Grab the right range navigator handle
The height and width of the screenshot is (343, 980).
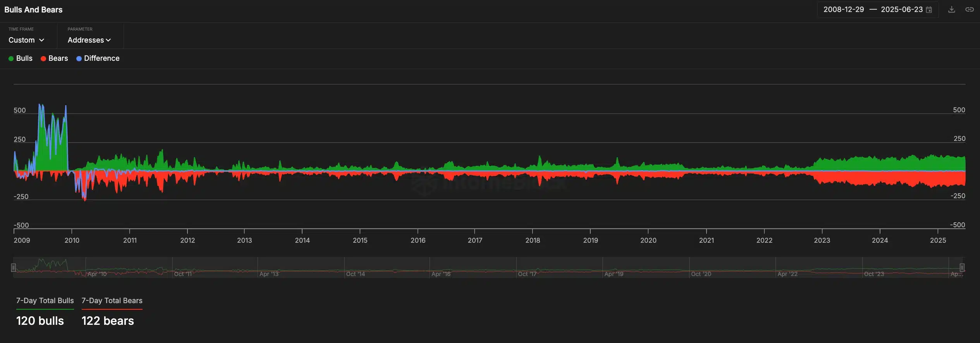coord(962,268)
